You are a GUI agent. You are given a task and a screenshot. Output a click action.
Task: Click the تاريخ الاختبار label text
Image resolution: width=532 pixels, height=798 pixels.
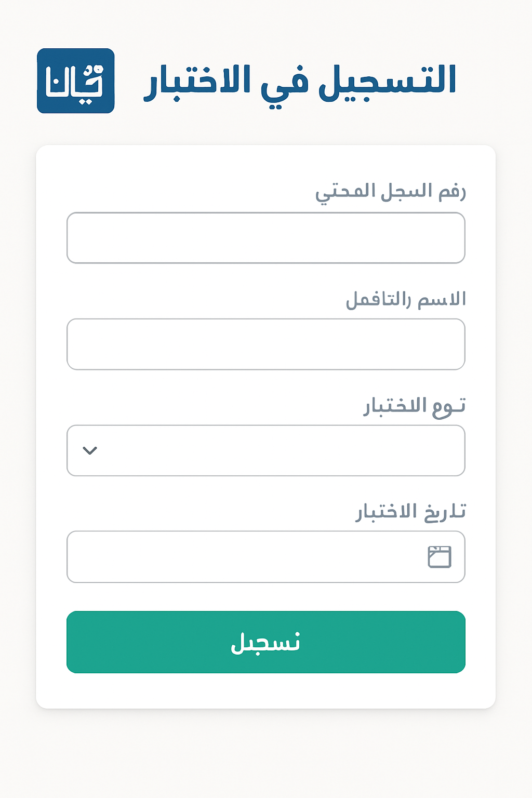point(410,512)
